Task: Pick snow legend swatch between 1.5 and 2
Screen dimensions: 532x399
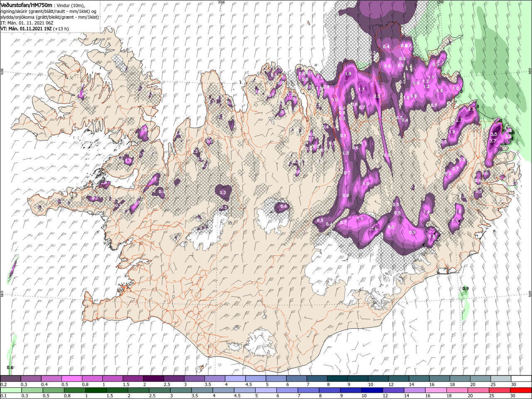Action: tap(133, 379)
